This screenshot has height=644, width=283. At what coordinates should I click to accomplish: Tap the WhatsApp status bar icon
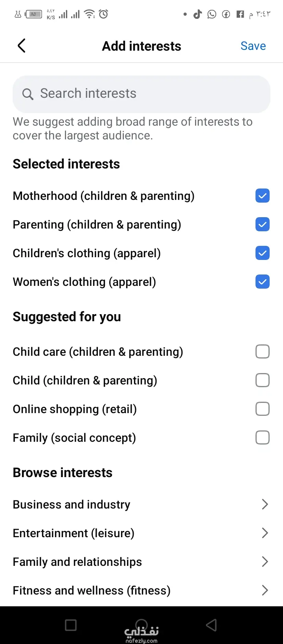pyautogui.click(x=212, y=15)
